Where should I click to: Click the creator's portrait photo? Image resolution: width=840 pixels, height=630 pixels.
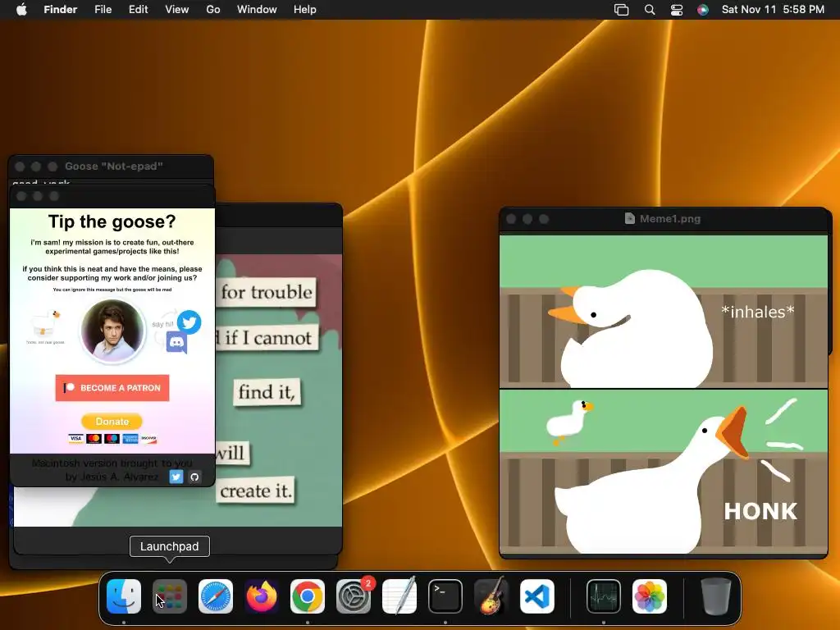click(x=112, y=331)
